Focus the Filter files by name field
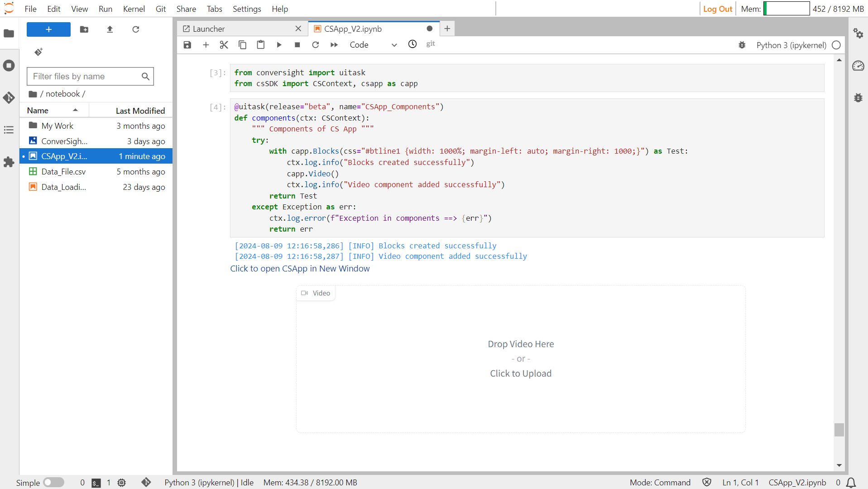Viewport: 868px width, 489px height. [x=90, y=77]
